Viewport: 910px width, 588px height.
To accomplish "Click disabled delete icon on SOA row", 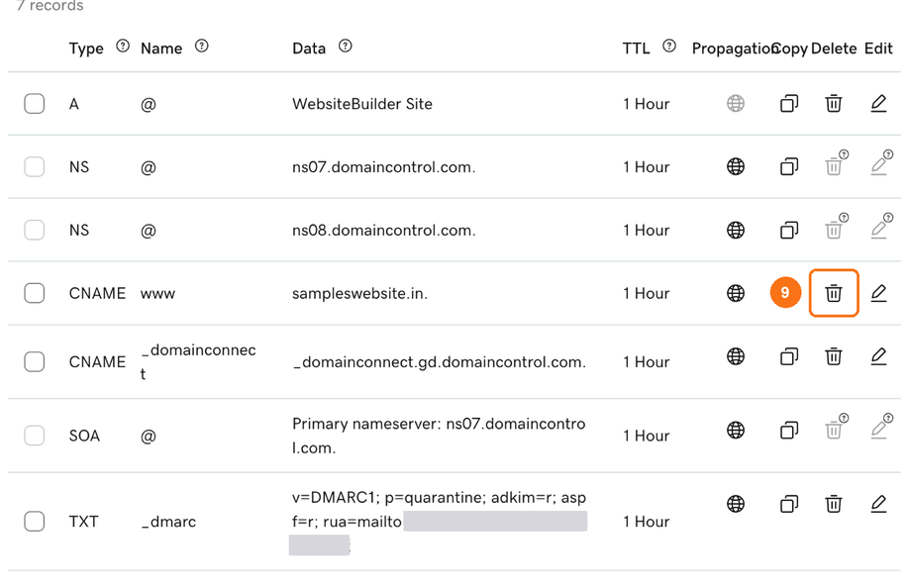I will click(x=834, y=430).
